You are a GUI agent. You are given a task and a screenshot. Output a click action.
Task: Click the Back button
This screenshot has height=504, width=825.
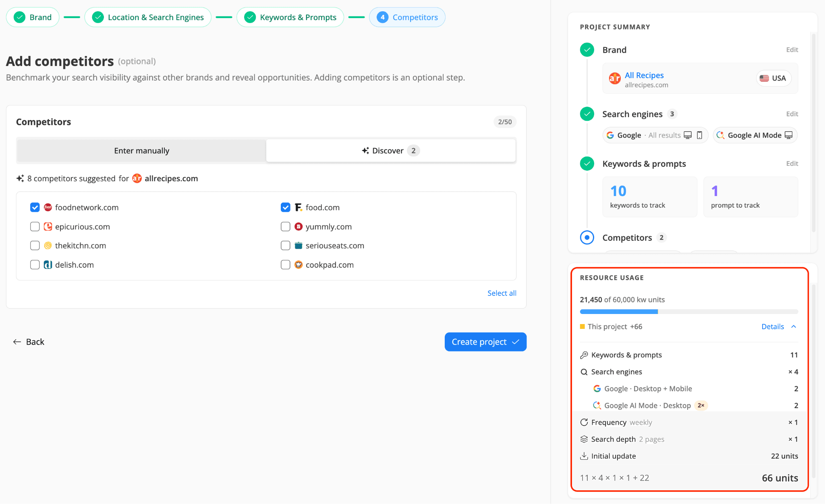[29, 342]
